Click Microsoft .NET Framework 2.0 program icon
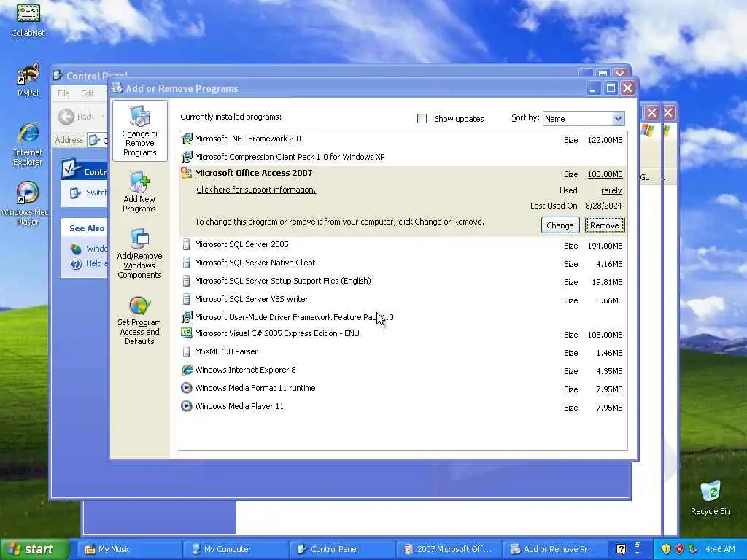 pos(187,139)
